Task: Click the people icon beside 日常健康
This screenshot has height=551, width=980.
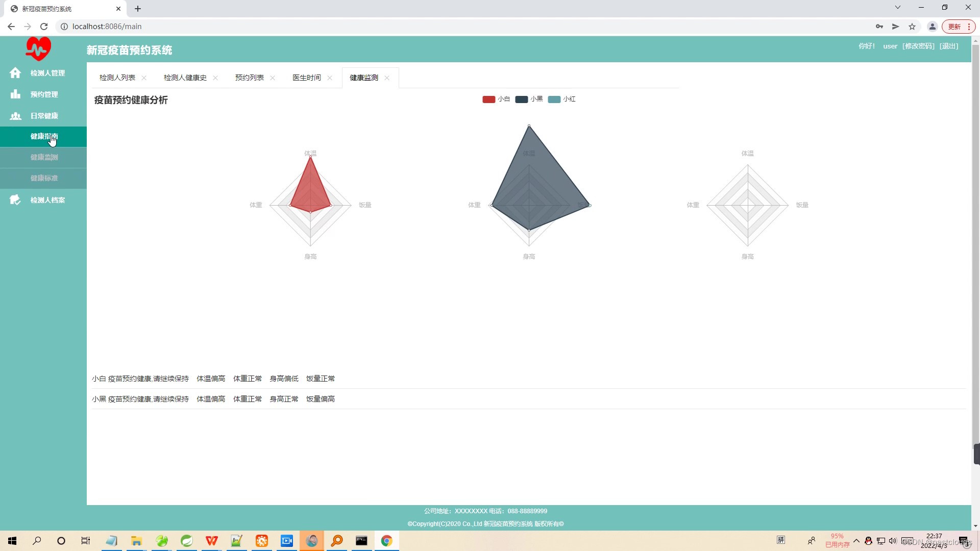Action: coord(15,116)
